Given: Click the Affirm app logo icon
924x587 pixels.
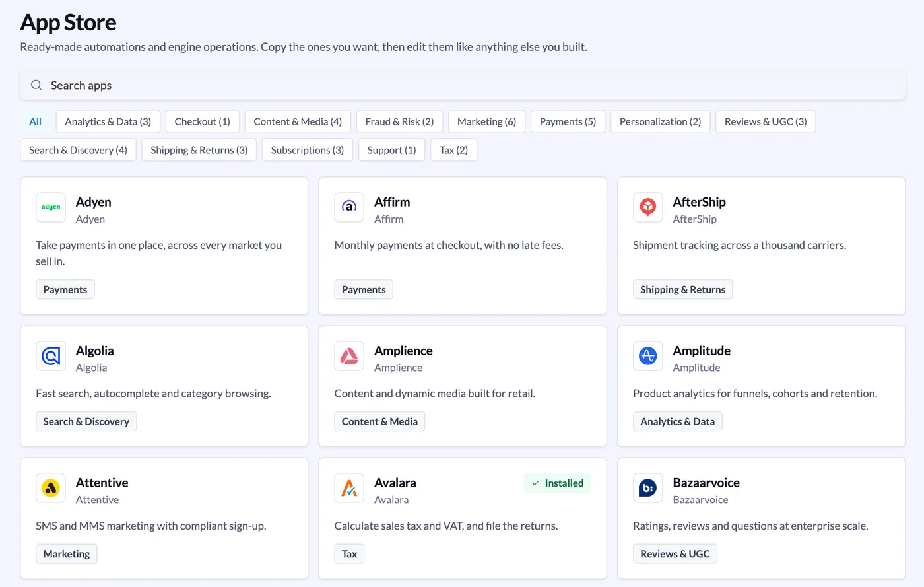Looking at the screenshot, I should click(x=349, y=207).
